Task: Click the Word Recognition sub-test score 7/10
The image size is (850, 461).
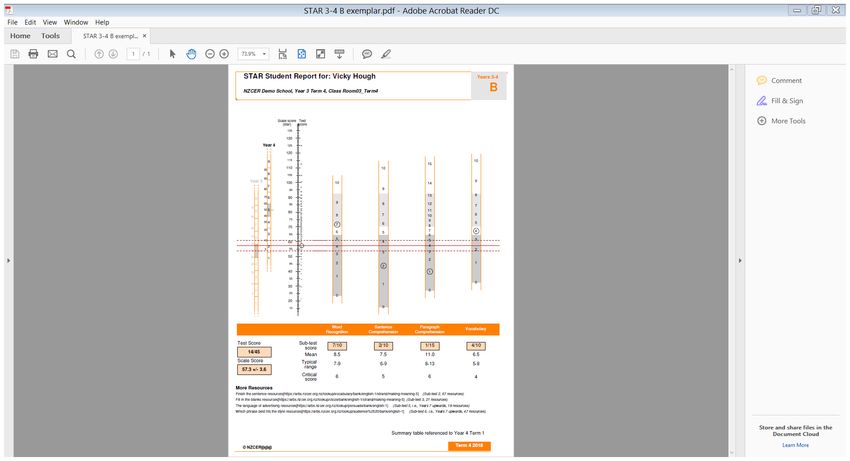Action: tap(337, 345)
